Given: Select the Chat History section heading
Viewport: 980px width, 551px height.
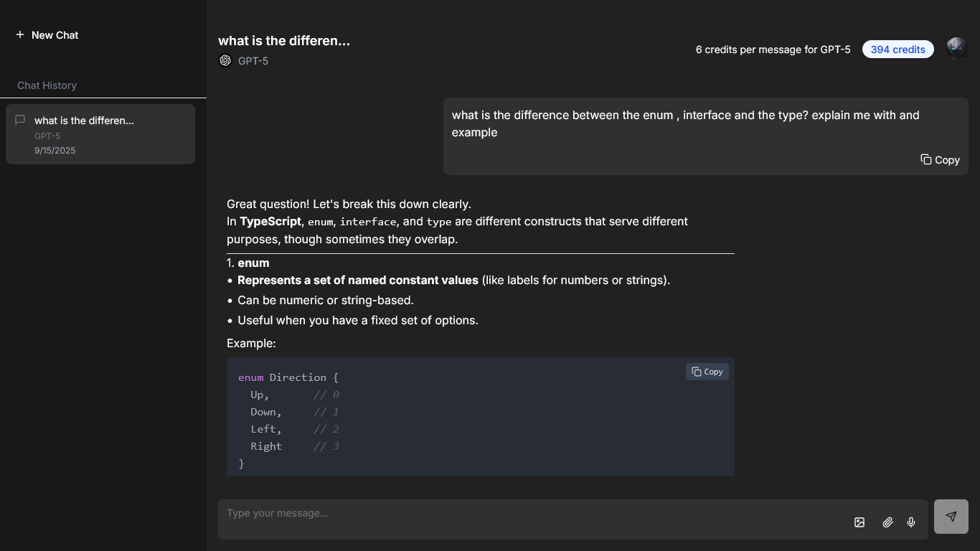Looking at the screenshot, I should (47, 85).
